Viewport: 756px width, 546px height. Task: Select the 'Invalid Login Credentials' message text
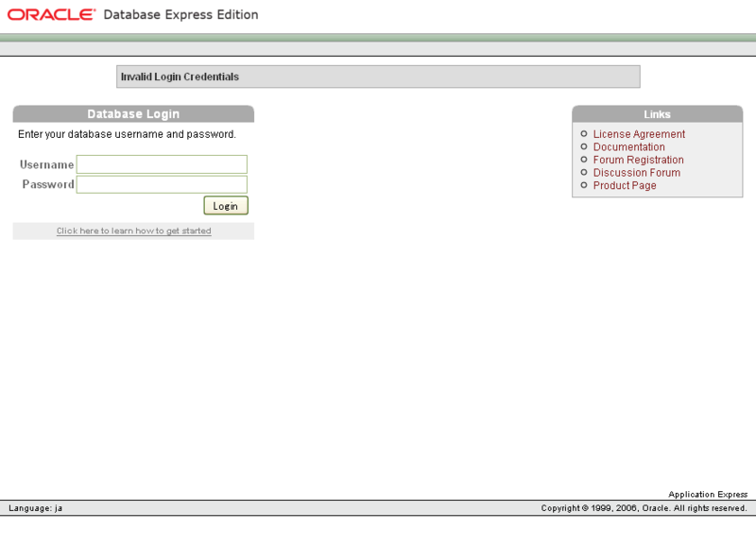pos(180,77)
